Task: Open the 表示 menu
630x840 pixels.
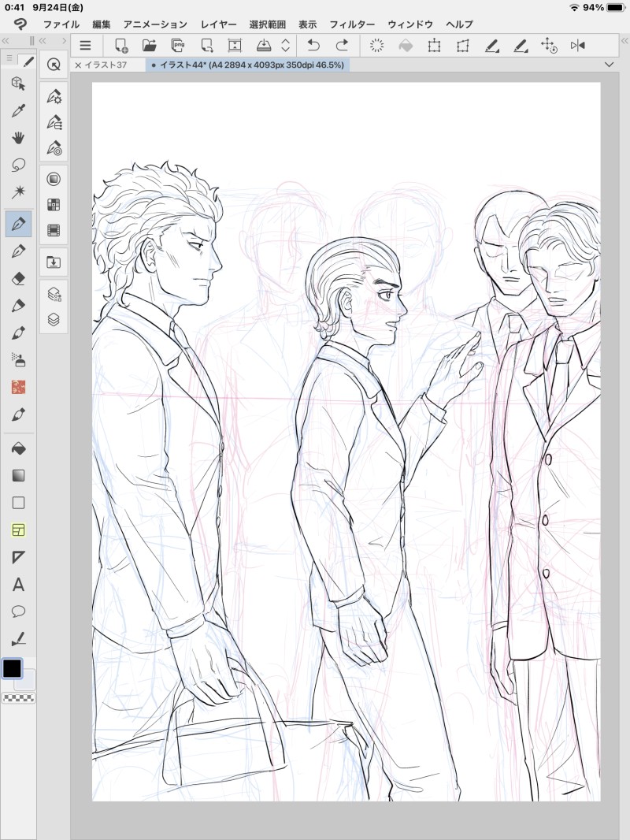Action: (307, 24)
